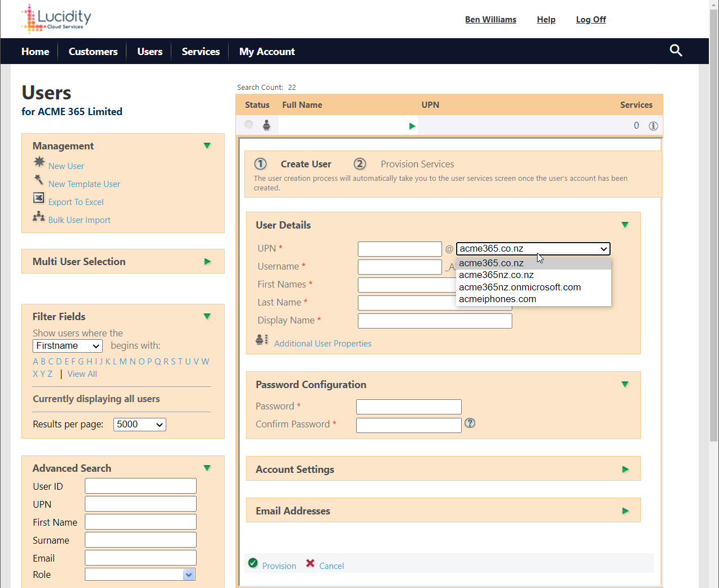Focus the Confirm Password input field
The height and width of the screenshot is (588, 719).
(x=409, y=425)
